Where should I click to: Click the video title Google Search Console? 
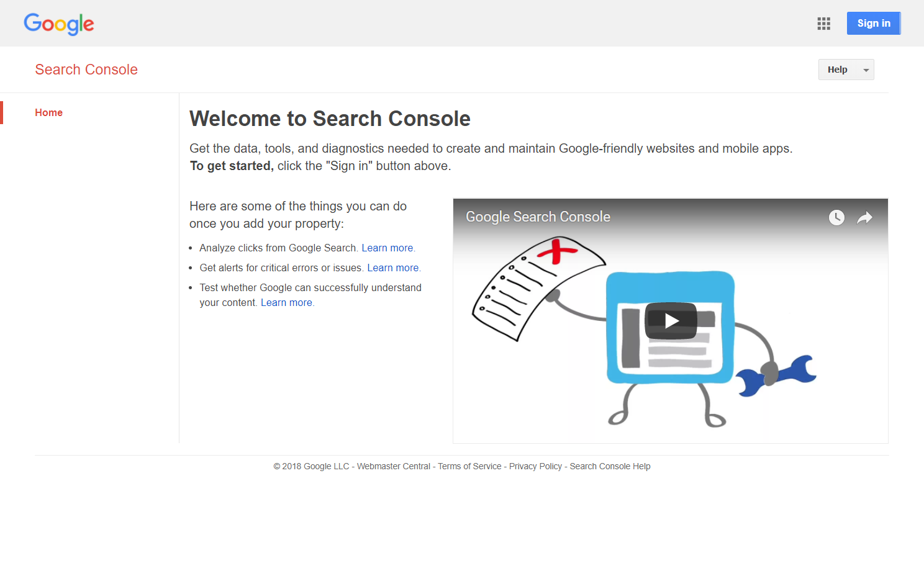538,217
